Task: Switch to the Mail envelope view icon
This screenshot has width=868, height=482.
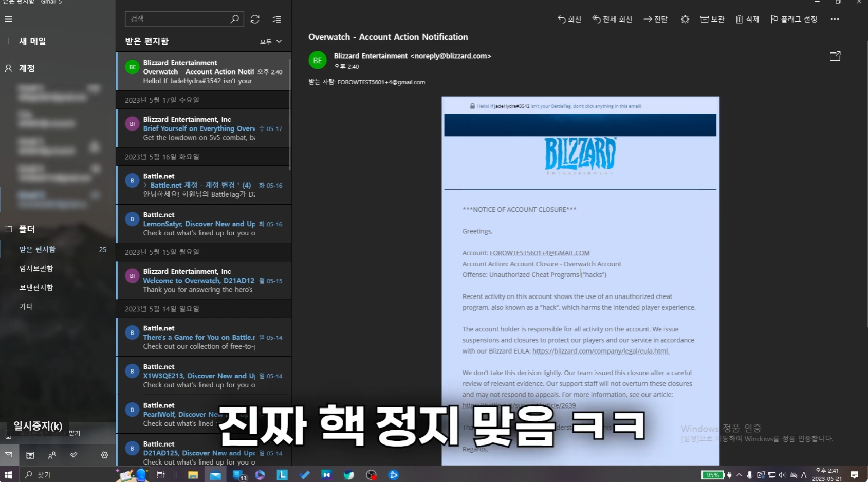Action: [8, 455]
